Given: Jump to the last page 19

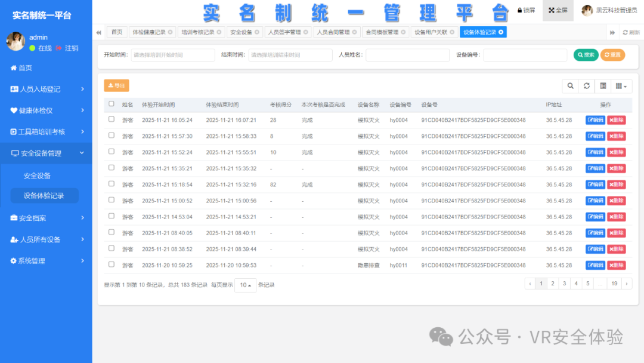Looking at the screenshot, I should [x=614, y=284].
